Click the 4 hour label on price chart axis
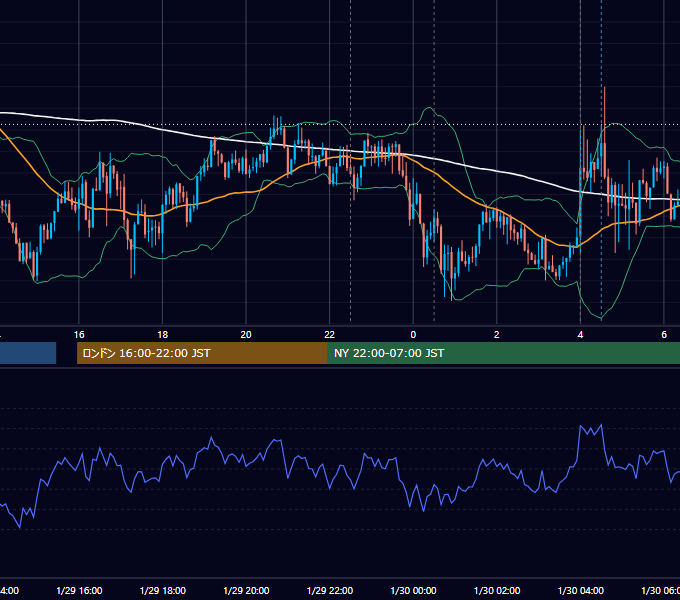The height and width of the screenshot is (600, 680). (x=580, y=335)
